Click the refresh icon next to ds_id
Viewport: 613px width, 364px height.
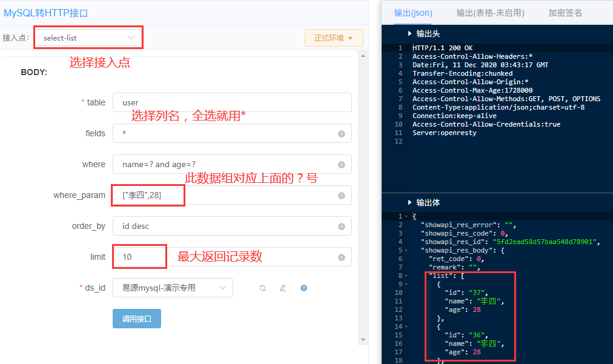tap(263, 288)
